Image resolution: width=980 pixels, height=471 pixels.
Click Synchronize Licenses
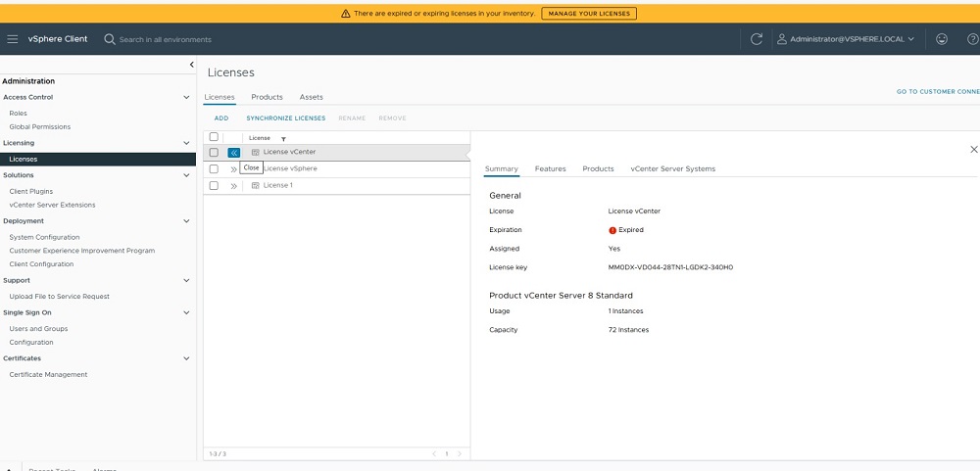click(x=285, y=118)
